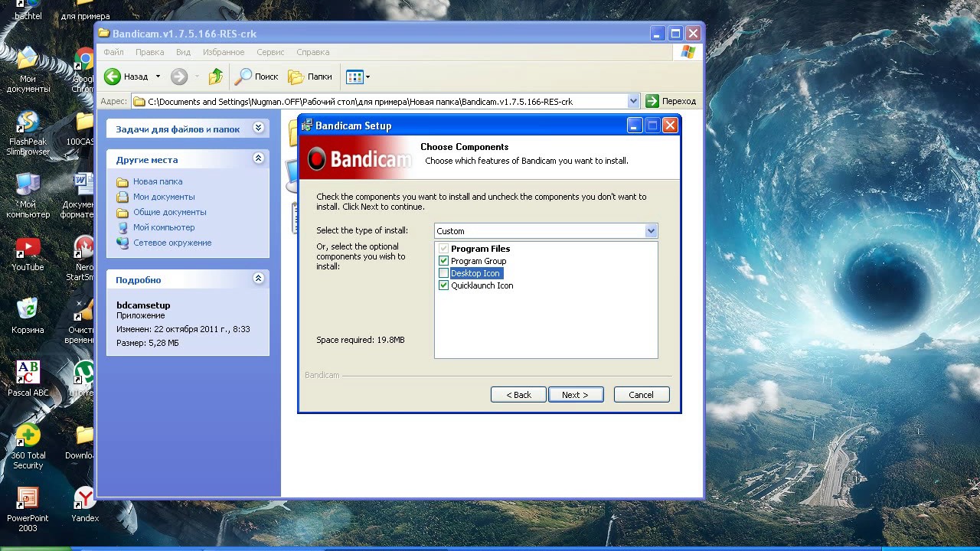Select the YouTube desktop icon
This screenshot has height=551, width=980.
[28, 255]
